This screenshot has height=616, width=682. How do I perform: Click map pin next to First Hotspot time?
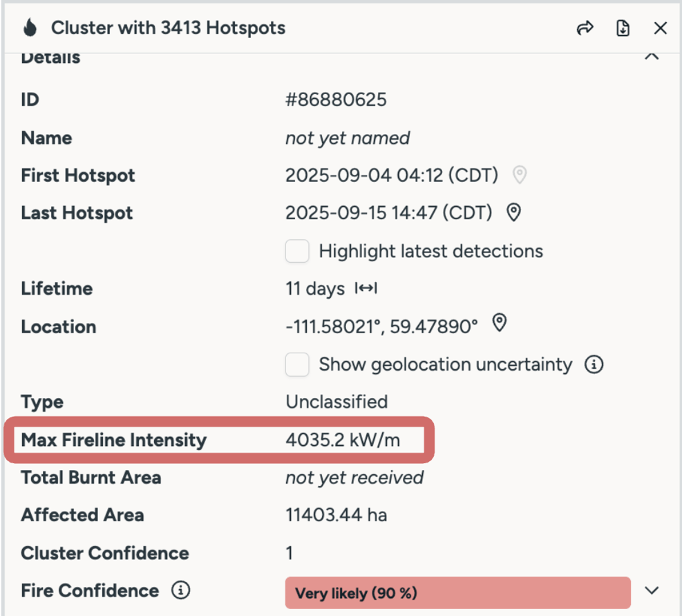click(x=520, y=175)
